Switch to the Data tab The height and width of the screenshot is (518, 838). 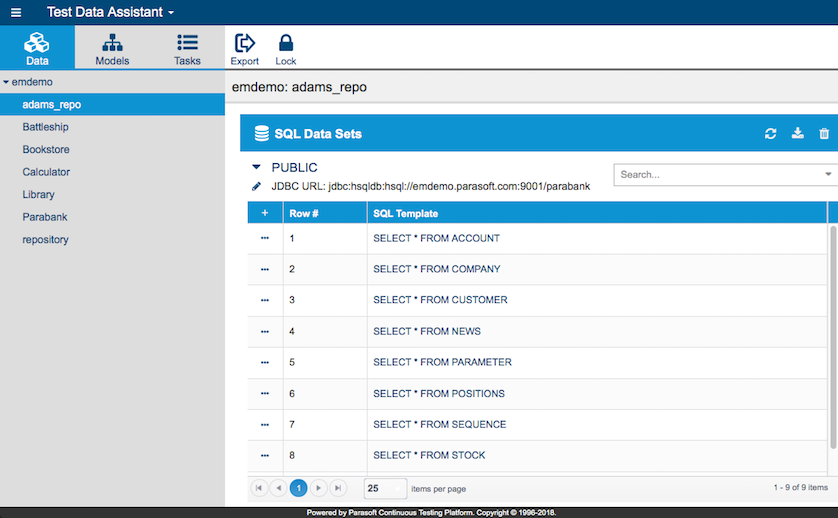tap(37, 48)
